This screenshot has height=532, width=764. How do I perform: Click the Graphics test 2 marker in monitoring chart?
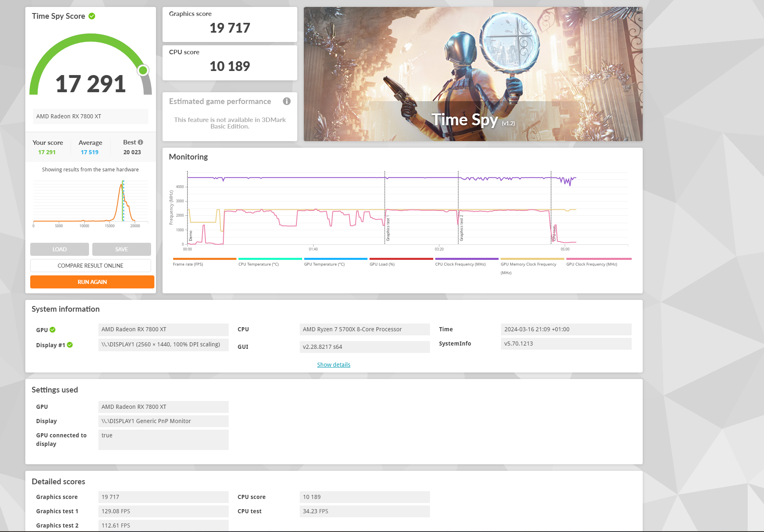[461, 228]
